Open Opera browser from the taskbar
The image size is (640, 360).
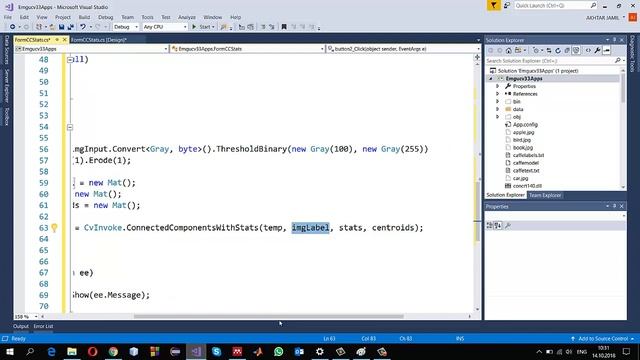click(93, 351)
